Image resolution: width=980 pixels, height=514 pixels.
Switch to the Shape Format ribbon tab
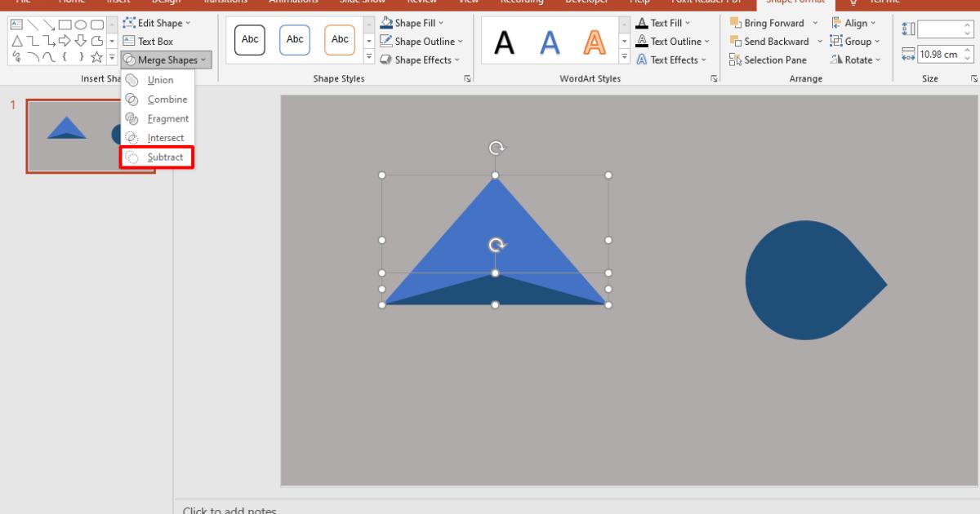point(793,2)
